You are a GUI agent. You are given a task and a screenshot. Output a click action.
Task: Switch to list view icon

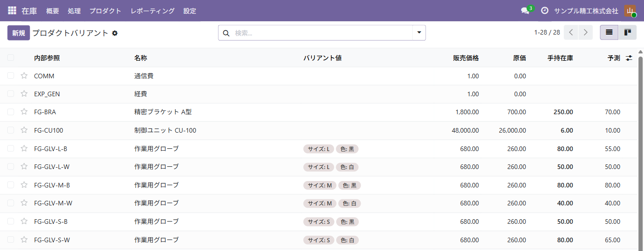click(609, 32)
